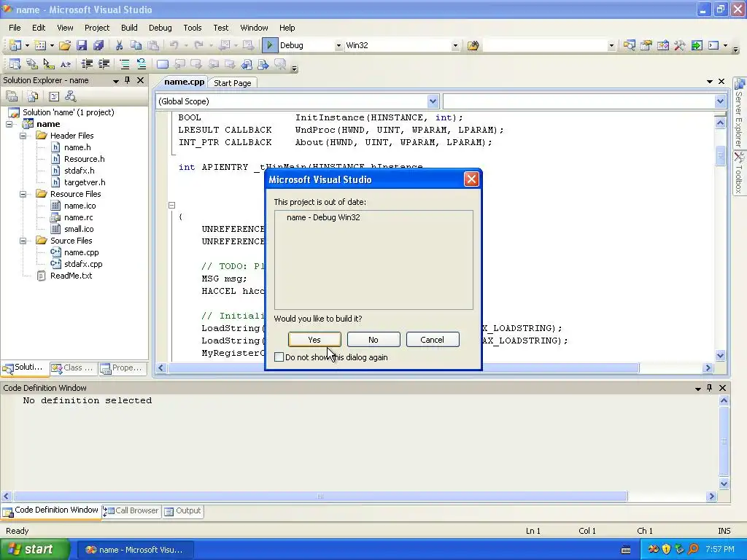Click No in the build dialog

tap(373, 340)
